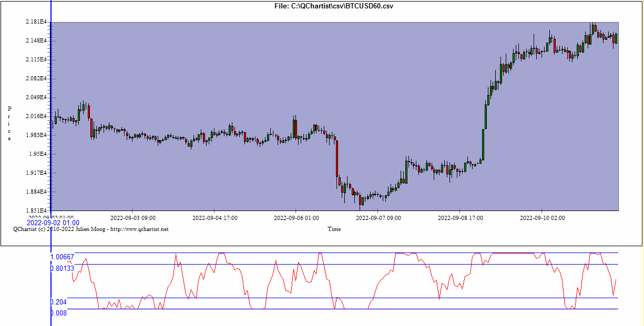The image size is (644, 326).
Task: Click the 2022-09-06 01:00 time axis label
Action: 297,217
